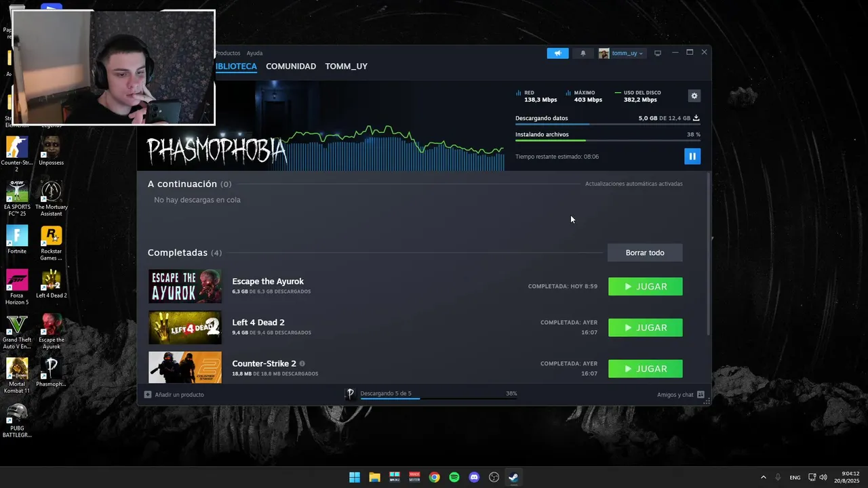The height and width of the screenshot is (488, 868).
Task: Expand the system tray hidden icons chevron
Action: tap(763, 477)
